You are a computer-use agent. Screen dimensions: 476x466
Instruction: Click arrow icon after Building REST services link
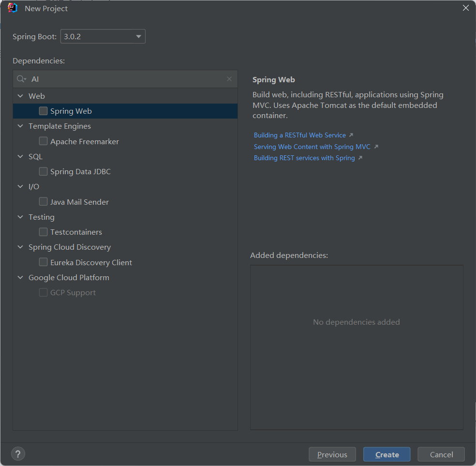pos(360,158)
